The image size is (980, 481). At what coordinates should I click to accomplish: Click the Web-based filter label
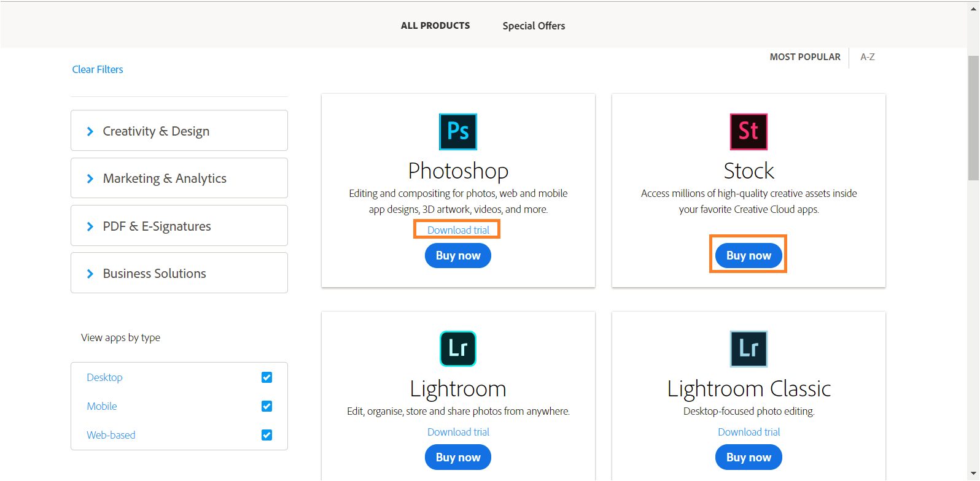(x=111, y=435)
